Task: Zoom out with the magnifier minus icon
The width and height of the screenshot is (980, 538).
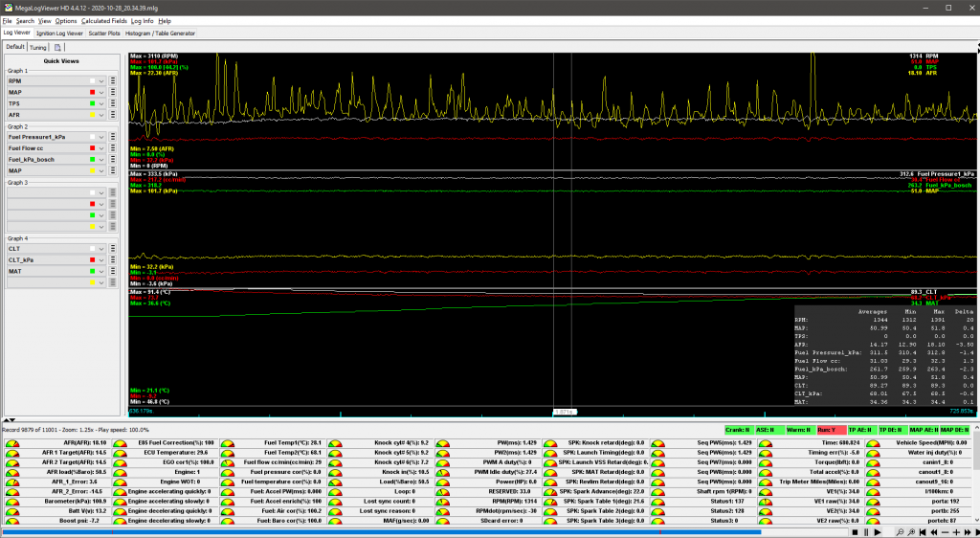Action: [x=900, y=532]
